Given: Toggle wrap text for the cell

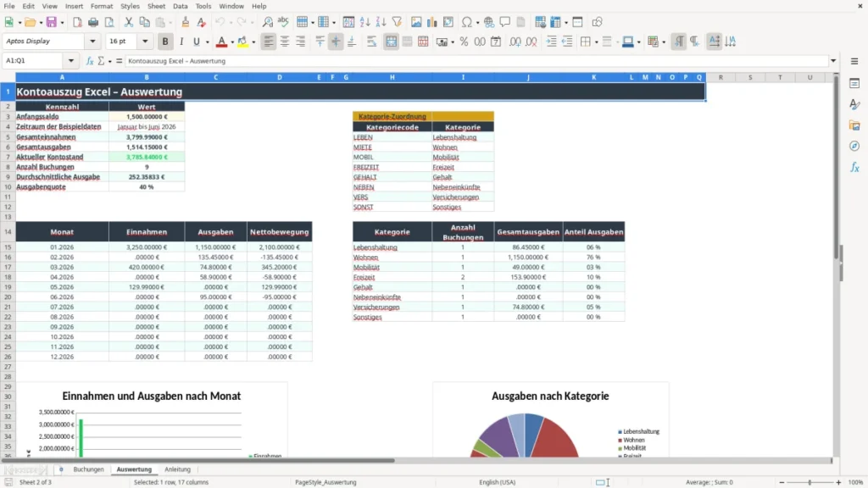Looking at the screenshot, I should pyautogui.click(x=371, y=42).
